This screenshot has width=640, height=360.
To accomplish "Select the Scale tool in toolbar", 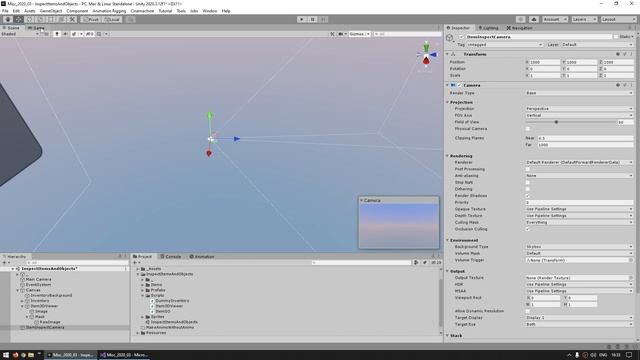I will pos(40,19).
